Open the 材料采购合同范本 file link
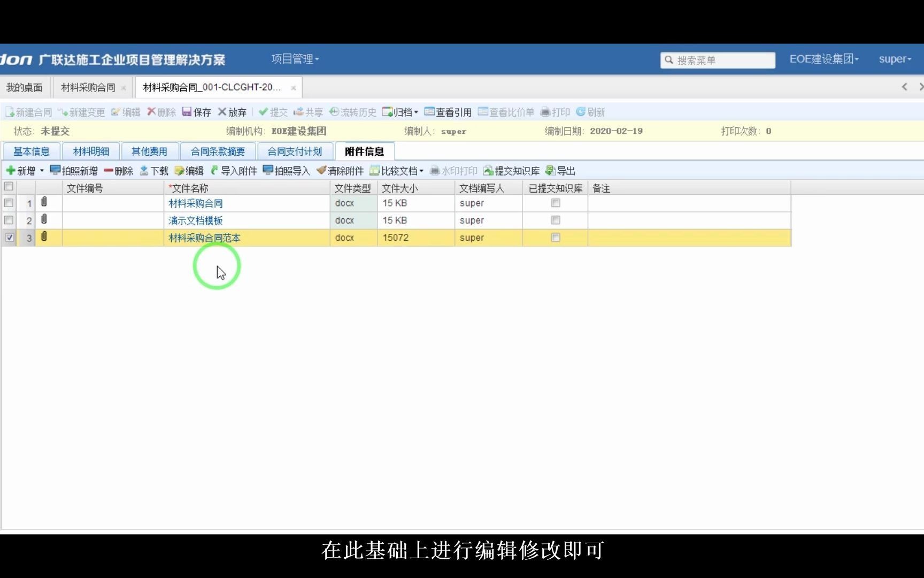Screen dimensions: 924x578 coord(205,238)
